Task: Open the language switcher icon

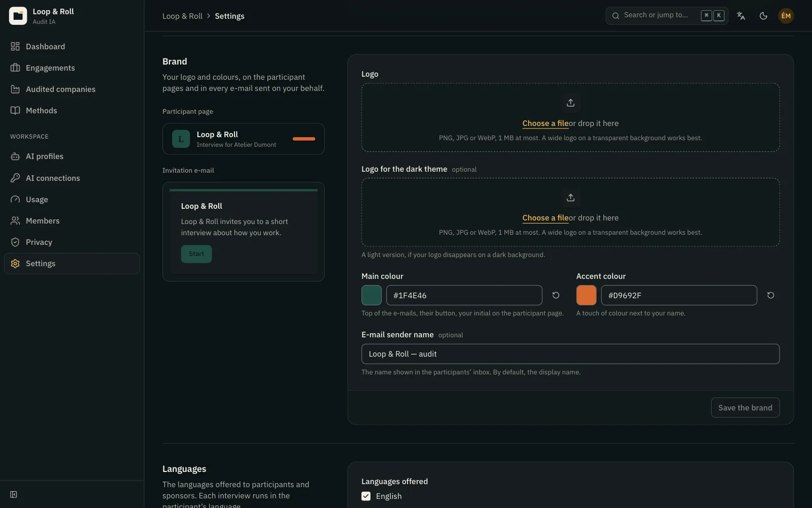Action: (741, 16)
